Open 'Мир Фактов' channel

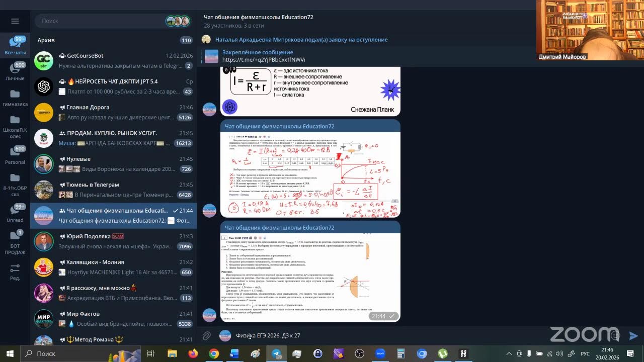coord(114,319)
